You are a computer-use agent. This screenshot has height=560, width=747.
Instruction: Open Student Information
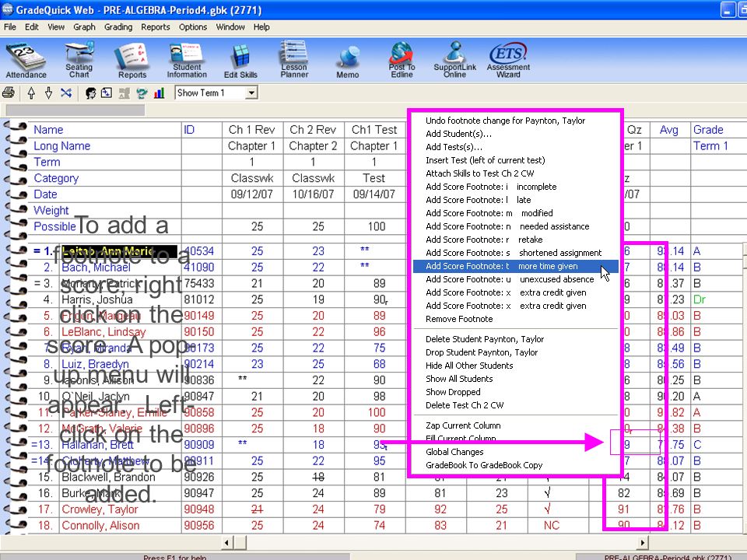tap(187, 61)
